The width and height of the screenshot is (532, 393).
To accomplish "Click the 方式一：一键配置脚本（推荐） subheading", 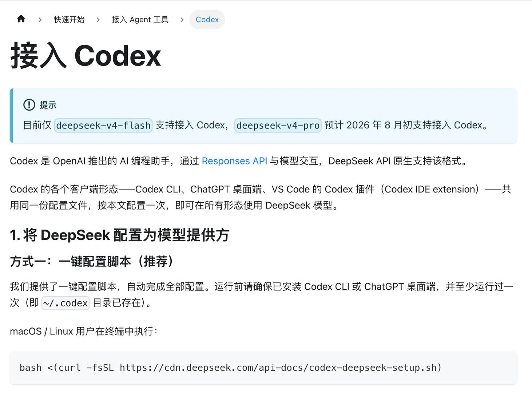I will [x=93, y=261].
